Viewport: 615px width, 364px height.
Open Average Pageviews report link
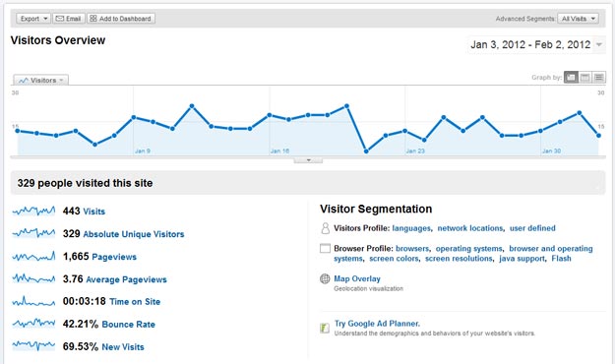(x=126, y=279)
